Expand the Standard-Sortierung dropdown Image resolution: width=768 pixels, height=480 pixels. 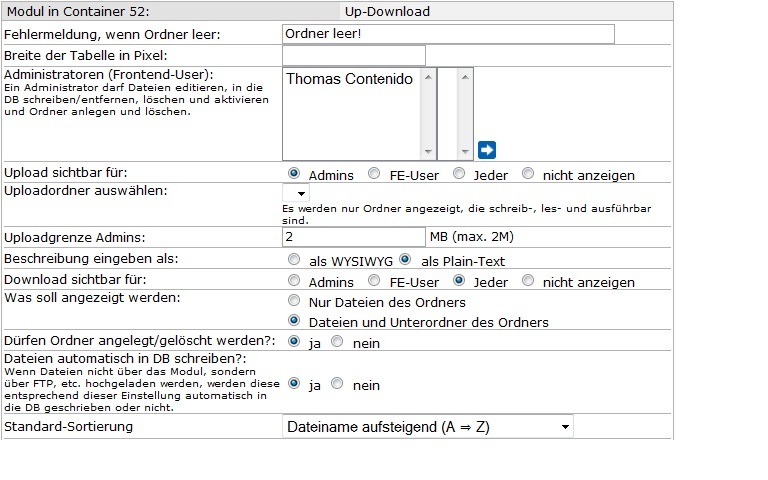pos(428,427)
